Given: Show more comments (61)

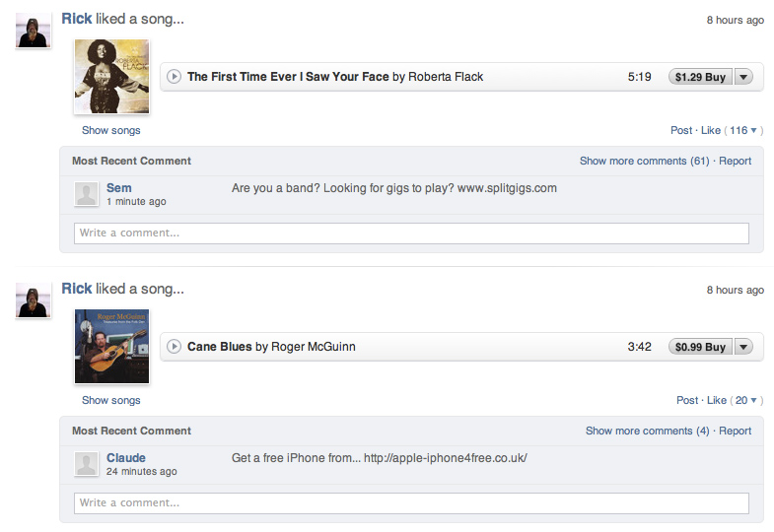Looking at the screenshot, I should 644,161.
